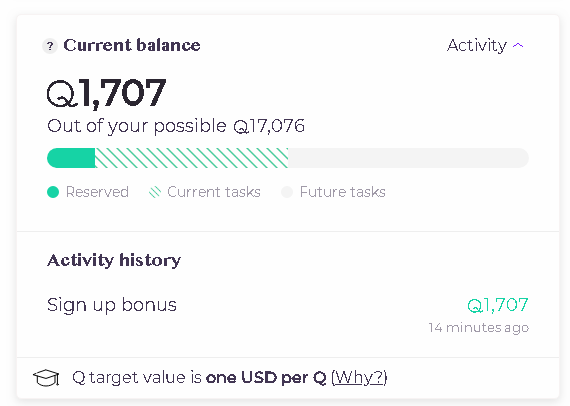The height and width of the screenshot is (406, 570).
Task: Select the Sign up bonus entry
Action: click(x=288, y=315)
